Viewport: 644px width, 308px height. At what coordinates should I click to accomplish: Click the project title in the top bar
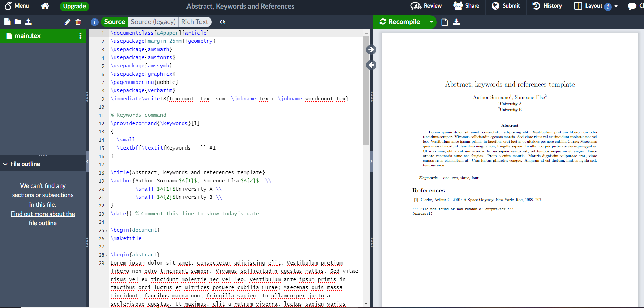pyautogui.click(x=240, y=6)
